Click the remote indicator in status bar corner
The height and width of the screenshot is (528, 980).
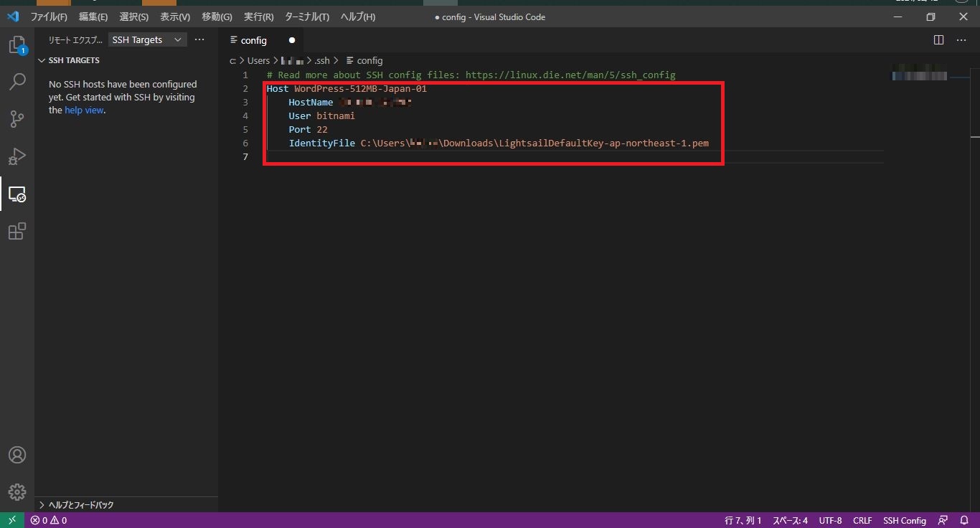[11, 520]
